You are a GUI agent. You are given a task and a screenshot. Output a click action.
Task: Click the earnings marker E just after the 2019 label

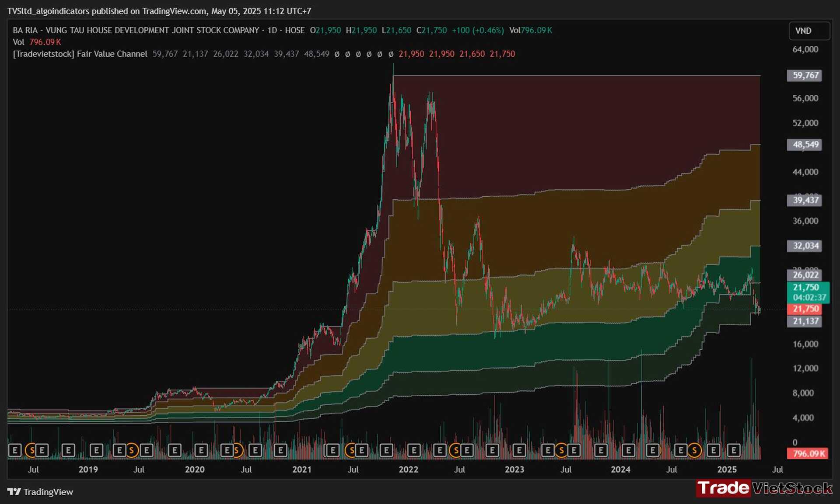(97, 450)
